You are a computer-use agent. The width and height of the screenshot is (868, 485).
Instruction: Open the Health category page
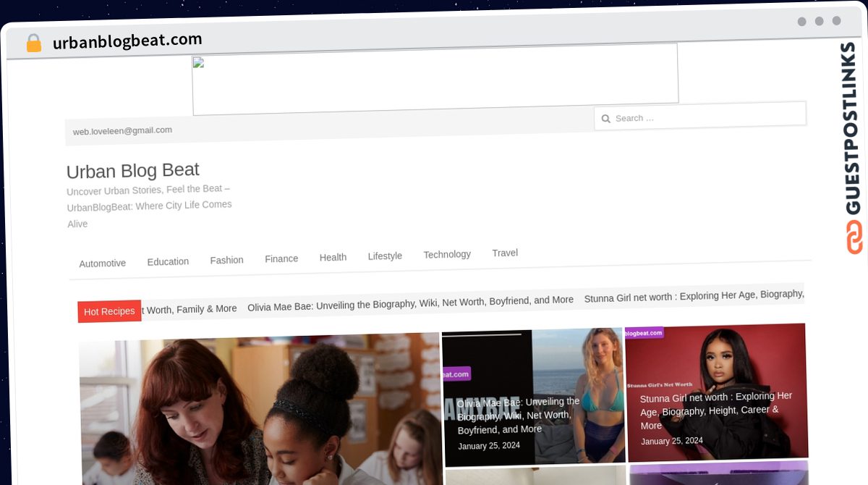[x=333, y=257]
